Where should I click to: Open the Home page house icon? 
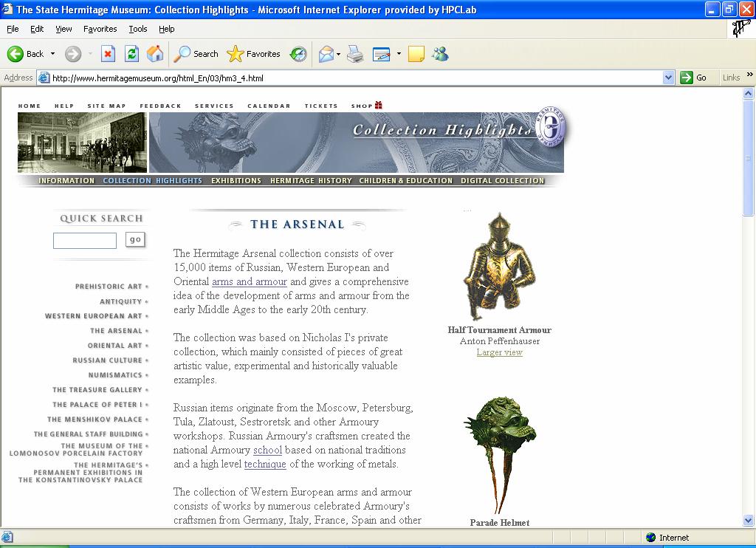(x=155, y=54)
